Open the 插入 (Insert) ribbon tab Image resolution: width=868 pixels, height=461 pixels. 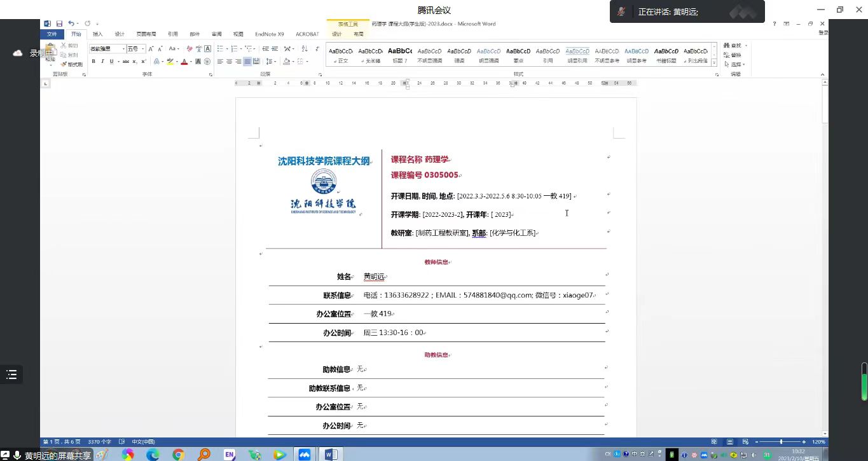click(97, 34)
